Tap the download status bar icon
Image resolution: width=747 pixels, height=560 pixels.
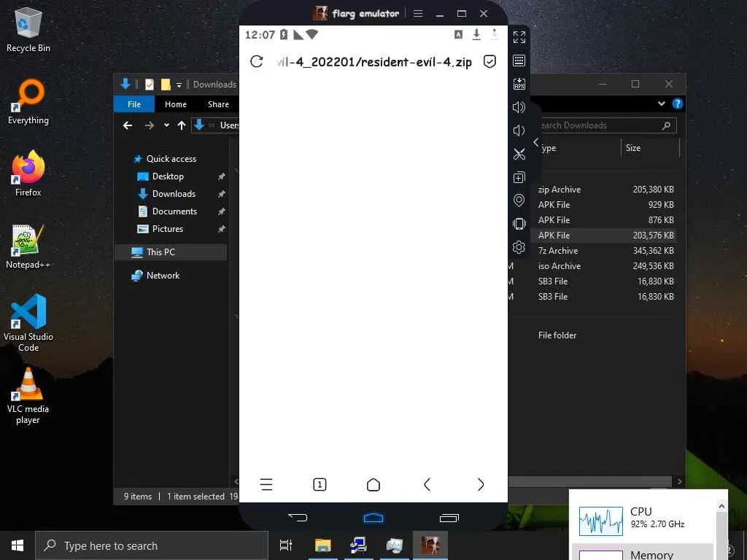(x=476, y=34)
